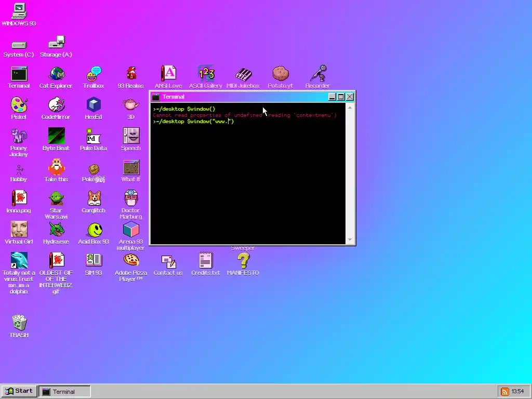Click the red 'Cannot read properties' error line
This screenshot has width=532, height=399.
point(244,115)
